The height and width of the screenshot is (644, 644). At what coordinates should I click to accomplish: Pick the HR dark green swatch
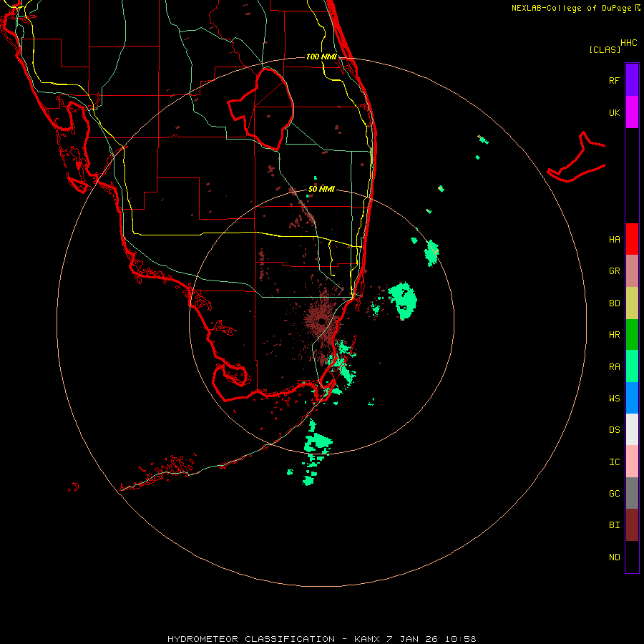tap(632, 335)
